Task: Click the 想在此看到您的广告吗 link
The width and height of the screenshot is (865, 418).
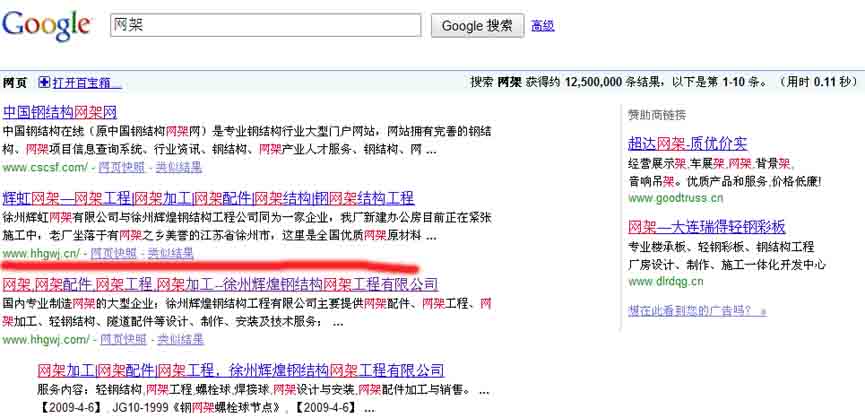Action: coord(697,311)
